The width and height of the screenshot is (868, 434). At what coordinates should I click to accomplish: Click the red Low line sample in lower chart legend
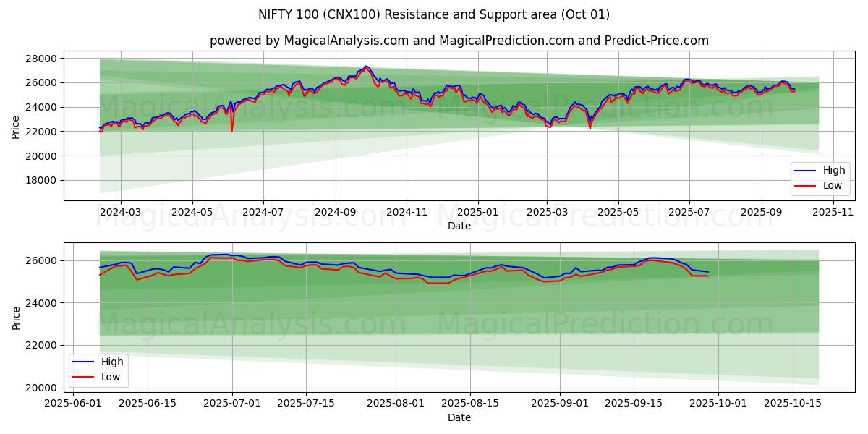[x=85, y=376]
